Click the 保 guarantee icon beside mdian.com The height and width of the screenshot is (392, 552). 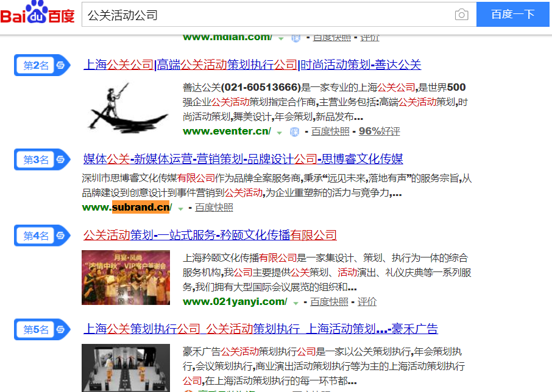(x=295, y=38)
